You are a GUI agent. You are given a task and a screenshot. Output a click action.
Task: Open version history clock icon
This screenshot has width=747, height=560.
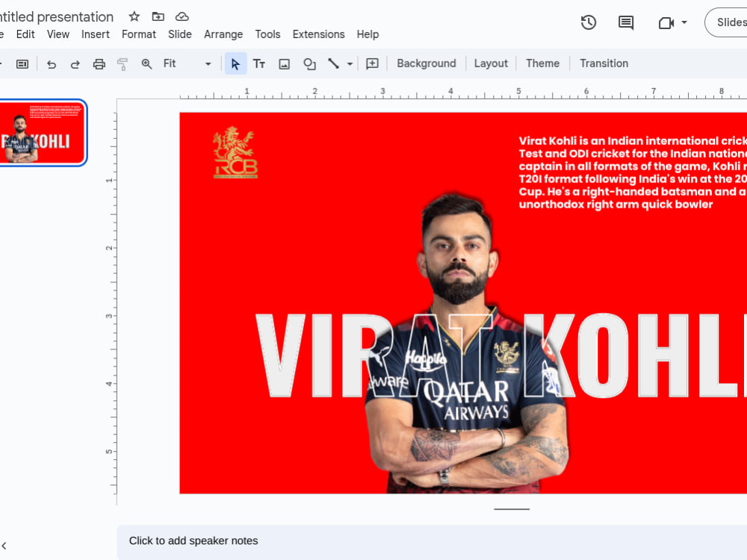pyautogui.click(x=589, y=22)
